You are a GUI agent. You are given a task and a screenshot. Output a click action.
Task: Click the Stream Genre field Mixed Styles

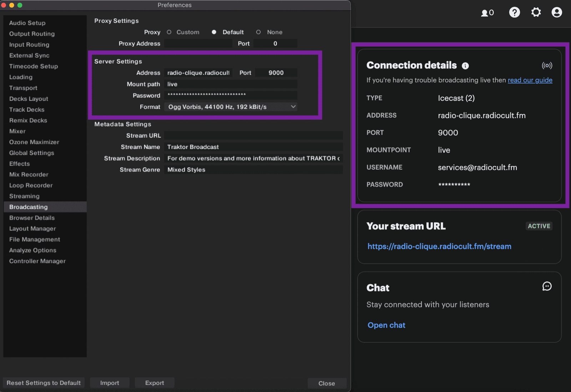coord(253,170)
